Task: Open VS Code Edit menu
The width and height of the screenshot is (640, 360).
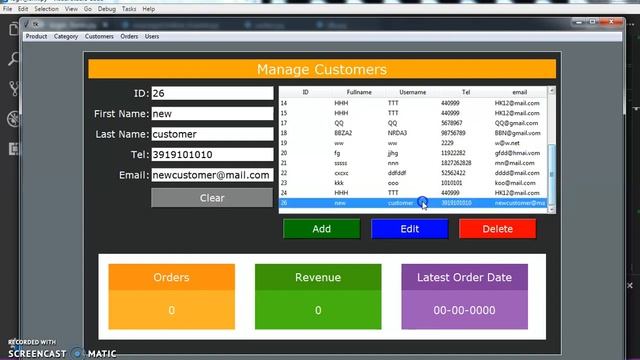Action: (x=23, y=9)
